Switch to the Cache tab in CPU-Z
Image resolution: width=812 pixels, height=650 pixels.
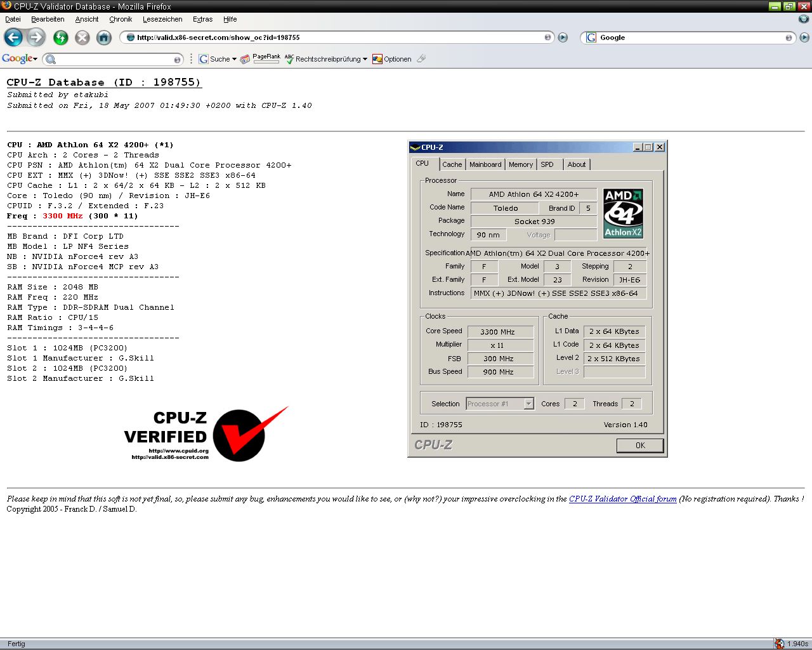point(452,164)
